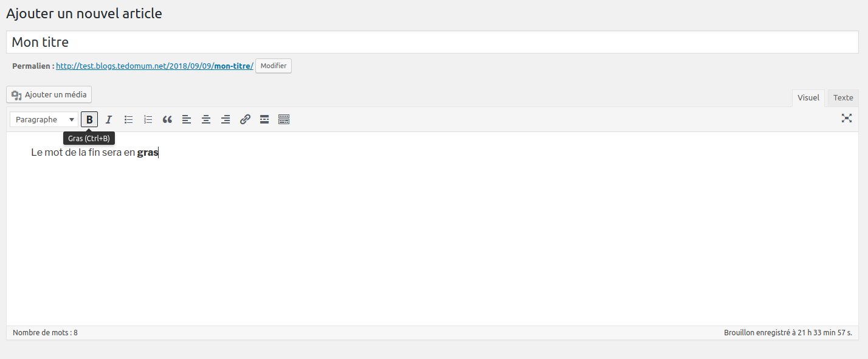This screenshot has width=868, height=359.
Task: Insert a bulleted list
Action: coord(128,119)
